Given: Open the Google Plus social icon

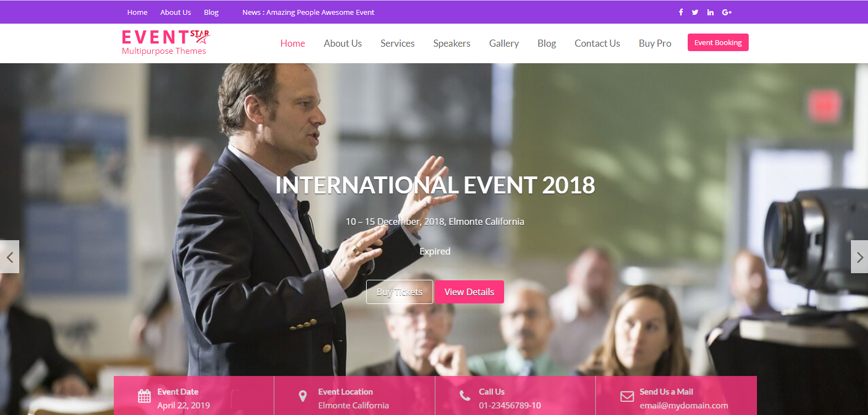Looking at the screenshot, I should point(727,12).
